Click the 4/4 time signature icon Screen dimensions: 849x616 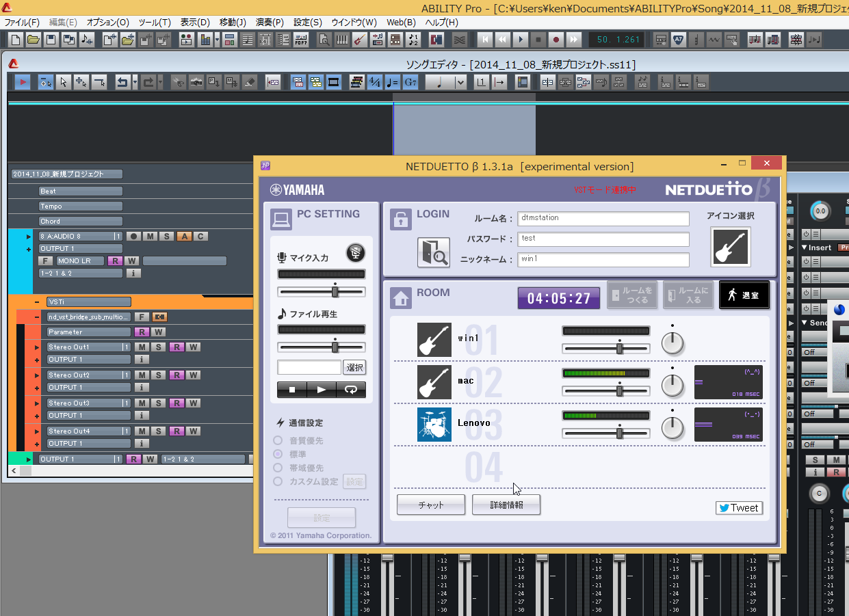[375, 83]
